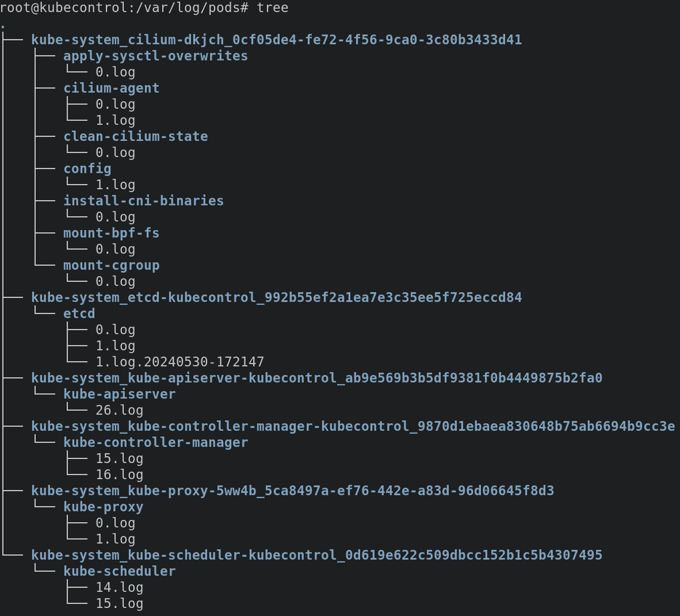This screenshot has height=616, width=680.
Task: Click the 16.log file entry
Action: [119, 475]
